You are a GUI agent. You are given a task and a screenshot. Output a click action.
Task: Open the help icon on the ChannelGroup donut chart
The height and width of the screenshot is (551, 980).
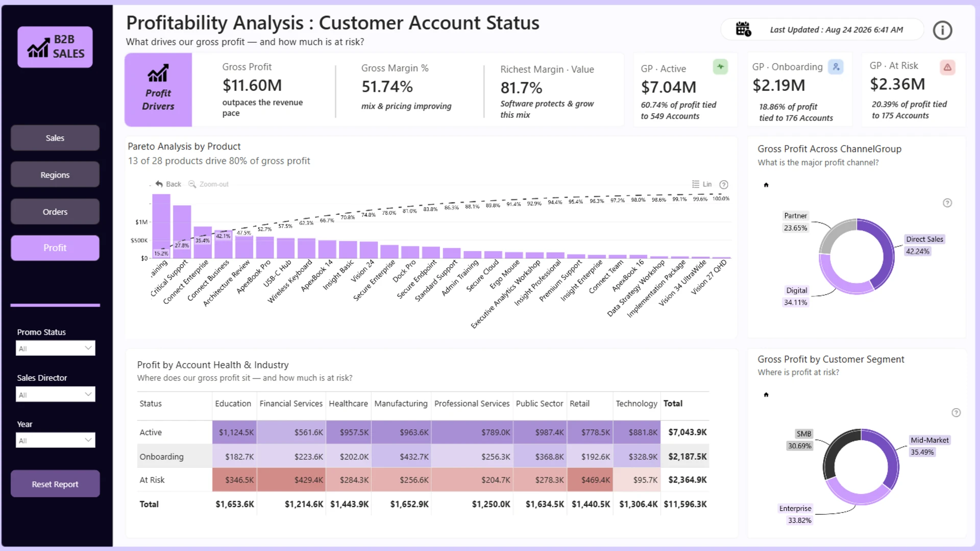tap(947, 203)
